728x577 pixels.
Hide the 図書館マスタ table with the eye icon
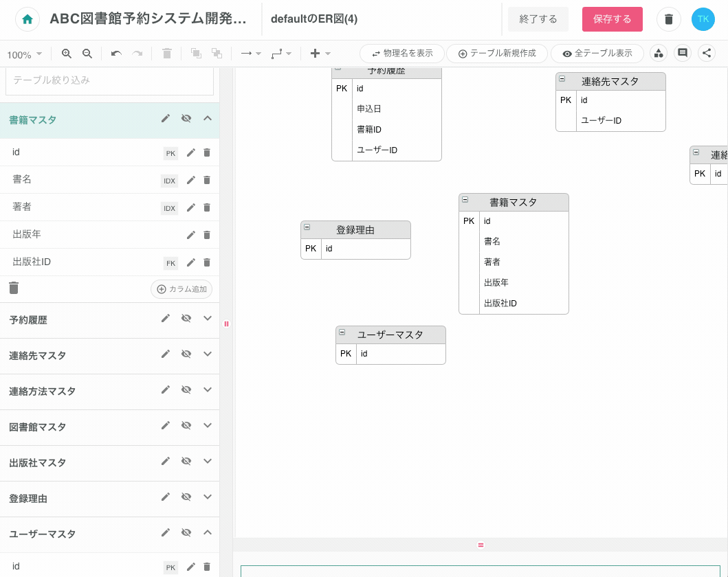(x=186, y=425)
